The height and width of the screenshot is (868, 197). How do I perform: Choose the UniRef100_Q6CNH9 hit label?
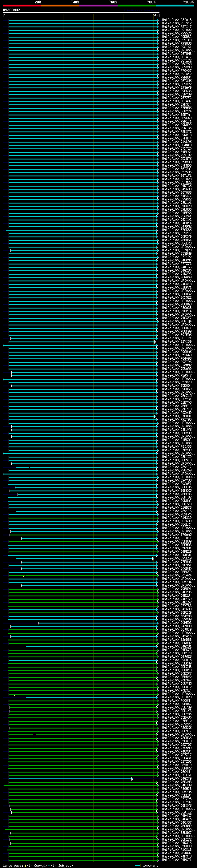coord(177,826)
